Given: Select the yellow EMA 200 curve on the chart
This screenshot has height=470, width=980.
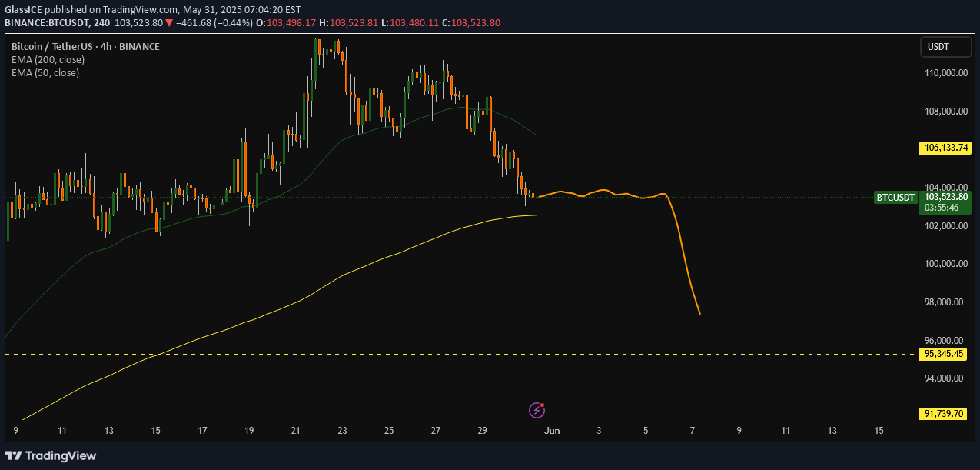Looking at the screenshot, I should click(x=307, y=296).
